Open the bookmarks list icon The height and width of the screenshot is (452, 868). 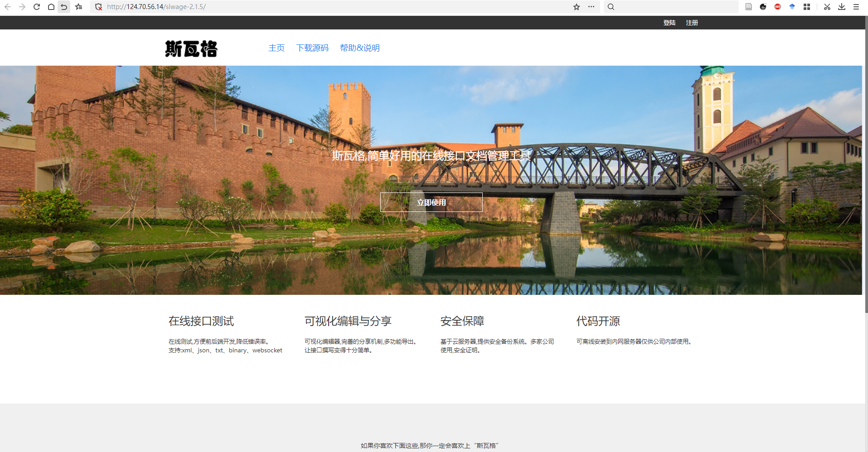[x=79, y=7]
